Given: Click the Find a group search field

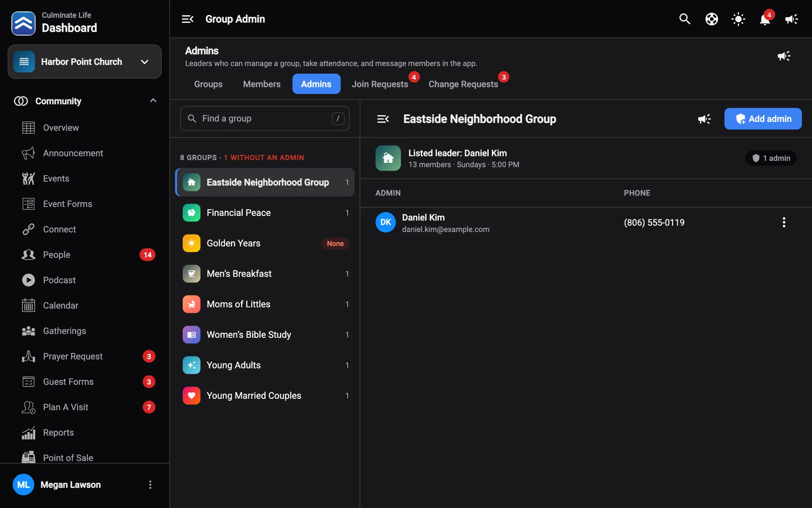Looking at the screenshot, I should (265, 119).
